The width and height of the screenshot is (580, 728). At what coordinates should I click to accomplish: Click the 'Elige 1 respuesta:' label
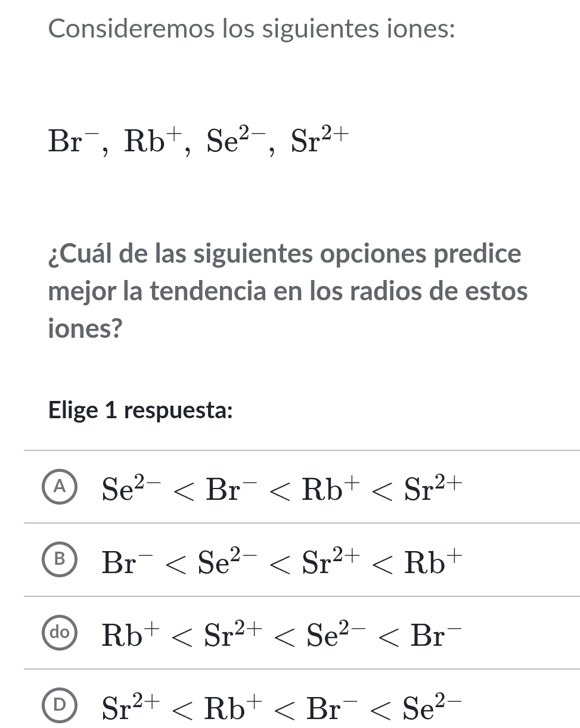(x=140, y=410)
